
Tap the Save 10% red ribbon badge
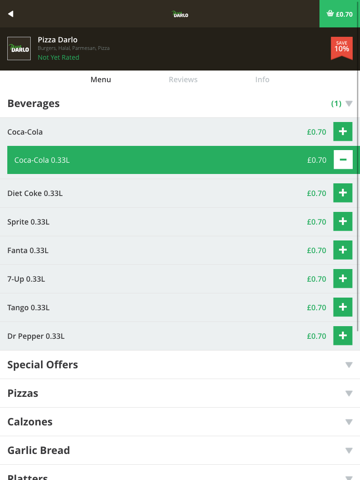click(x=342, y=48)
